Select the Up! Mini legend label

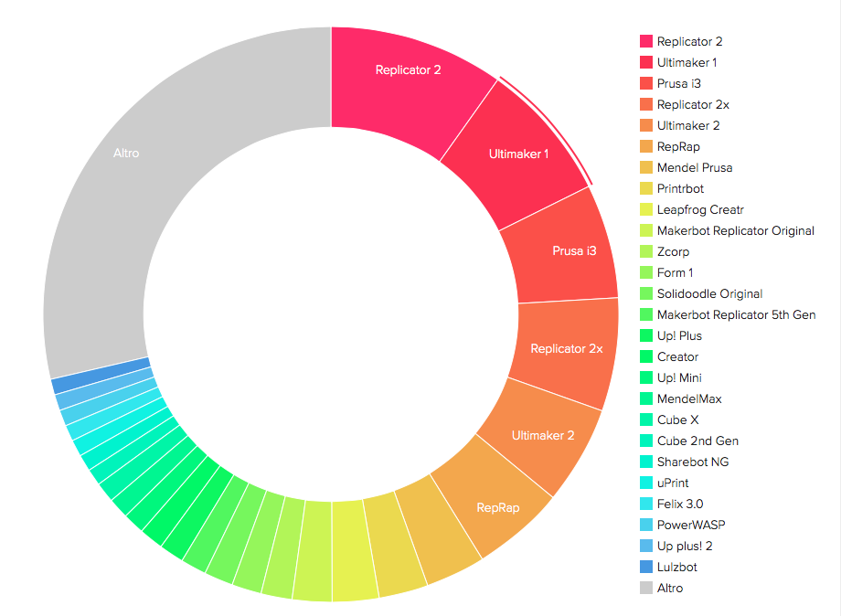[679, 377]
